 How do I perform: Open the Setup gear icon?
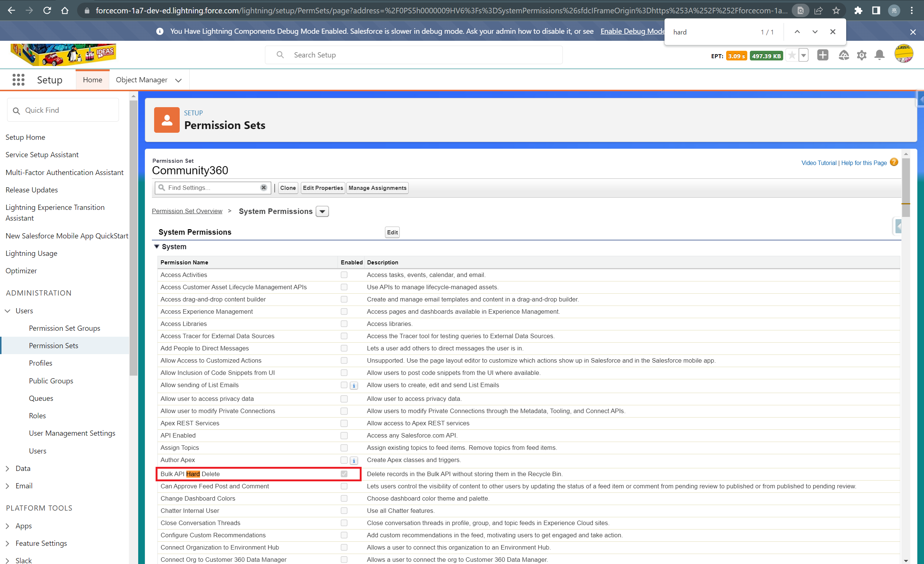tap(861, 55)
